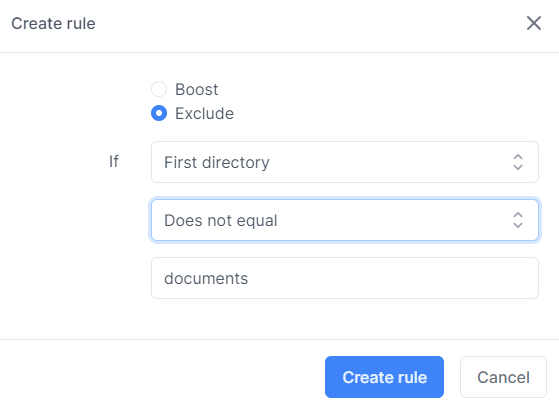Click up chevron in First directory selector
This screenshot has width=559, height=407.
click(518, 157)
